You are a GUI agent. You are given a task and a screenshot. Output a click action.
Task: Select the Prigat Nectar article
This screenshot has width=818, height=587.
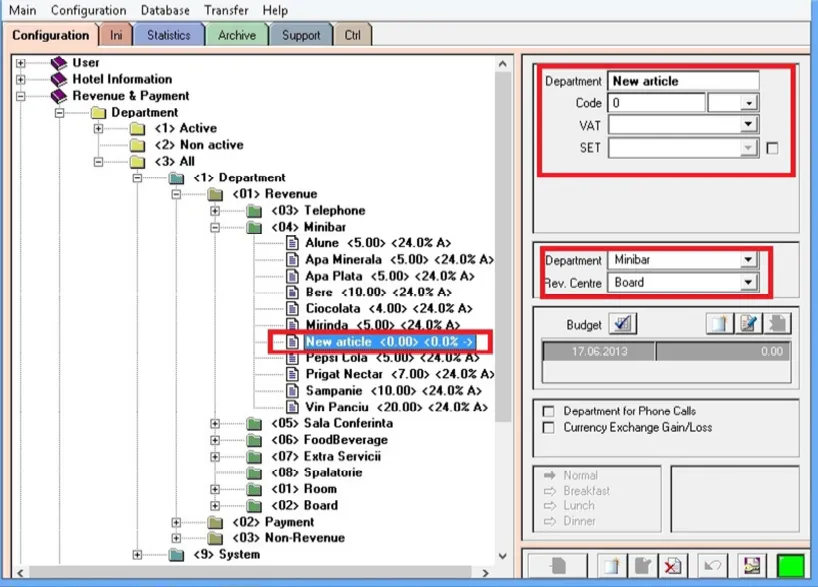point(400,374)
